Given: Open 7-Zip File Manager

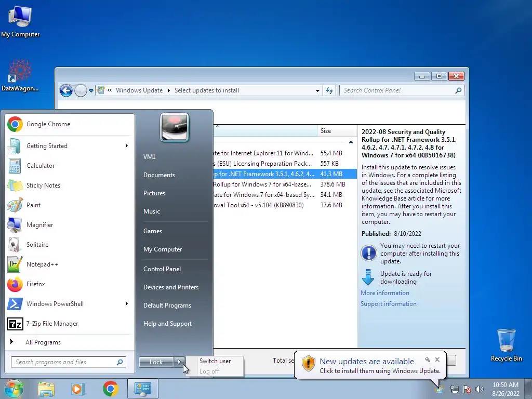Looking at the screenshot, I should (x=70, y=324).
